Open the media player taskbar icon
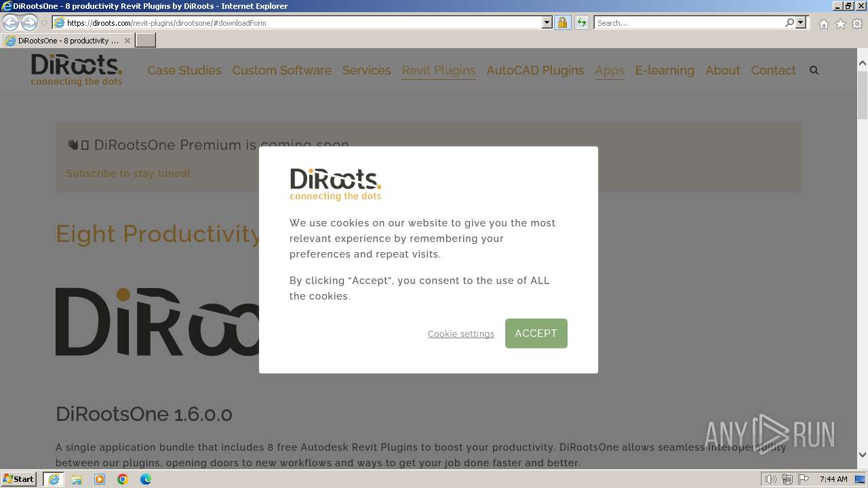The width and height of the screenshot is (868, 488). coord(100,479)
